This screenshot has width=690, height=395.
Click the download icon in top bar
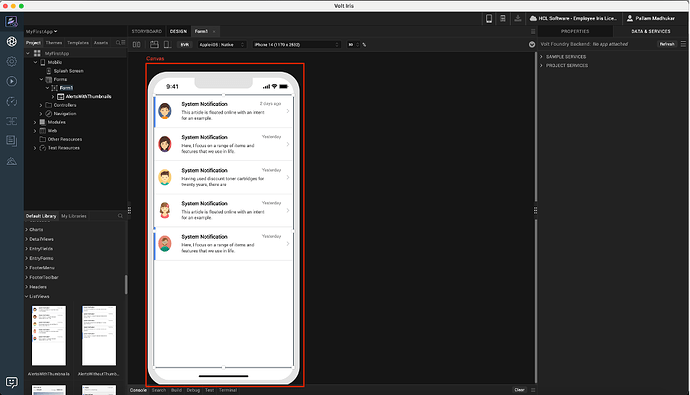[x=518, y=18]
